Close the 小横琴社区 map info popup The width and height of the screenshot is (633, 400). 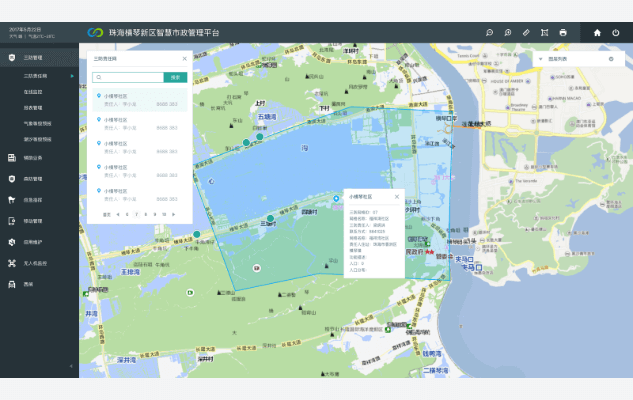(x=397, y=197)
